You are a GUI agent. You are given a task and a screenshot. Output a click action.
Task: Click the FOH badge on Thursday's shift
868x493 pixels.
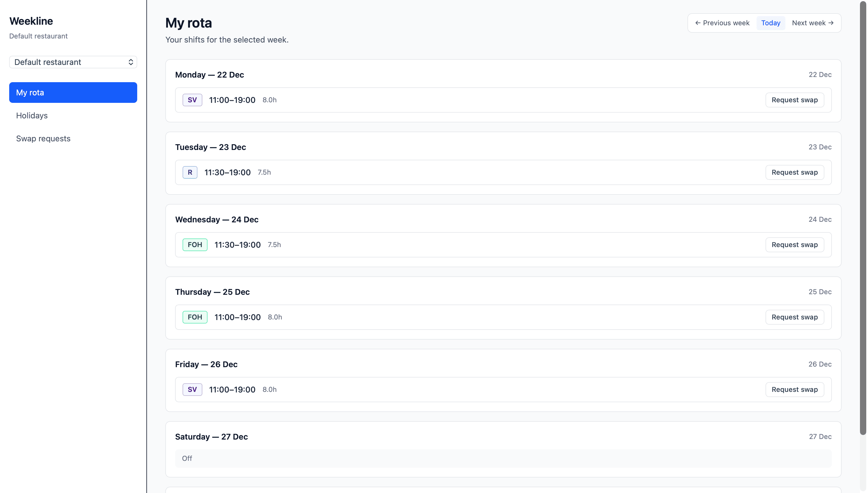(195, 317)
